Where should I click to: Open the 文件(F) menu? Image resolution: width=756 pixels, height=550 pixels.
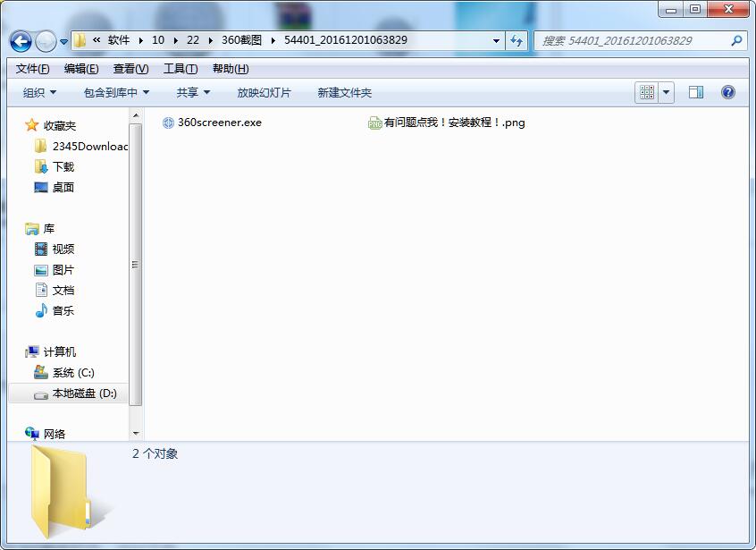coord(33,69)
